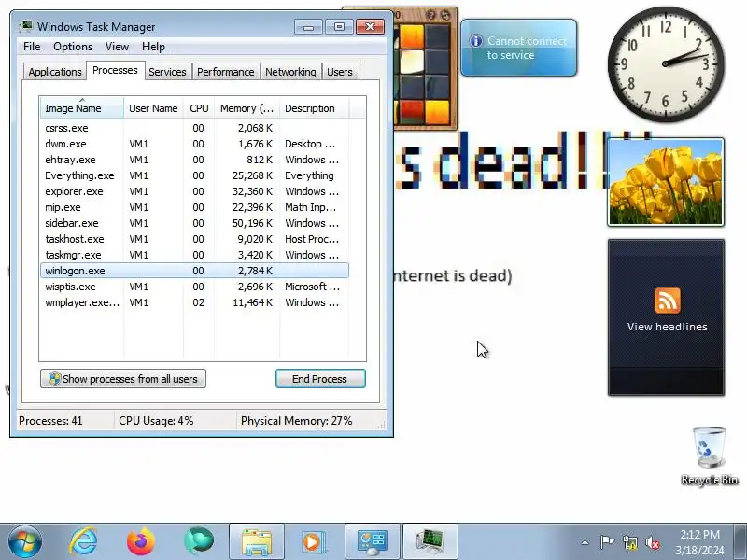
Task: Sort by the Description column header
Action: point(315,108)
